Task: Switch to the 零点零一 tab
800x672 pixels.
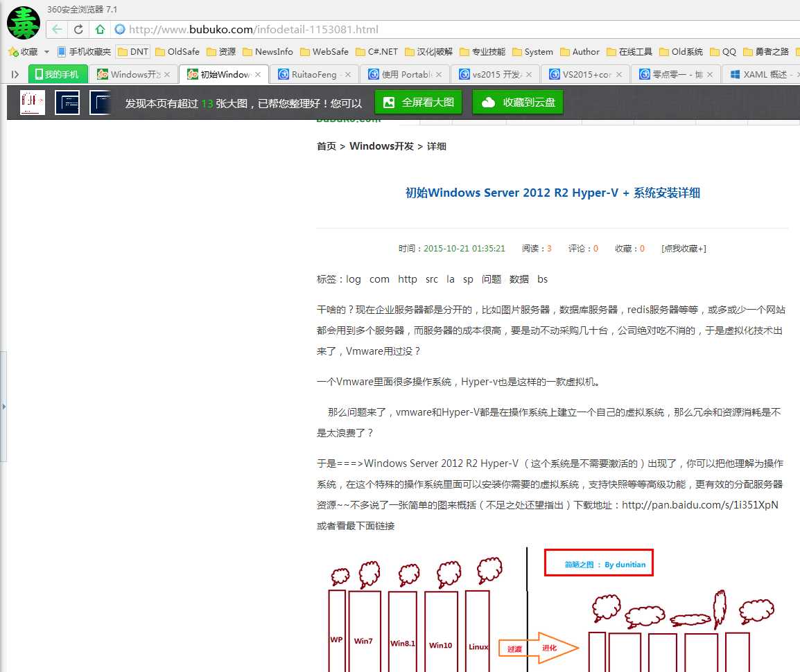Action: [x=675, y=74]
